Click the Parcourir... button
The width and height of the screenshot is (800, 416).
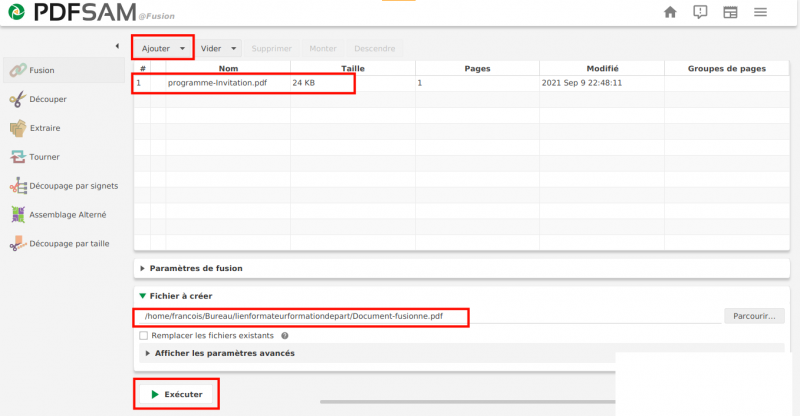754,316
